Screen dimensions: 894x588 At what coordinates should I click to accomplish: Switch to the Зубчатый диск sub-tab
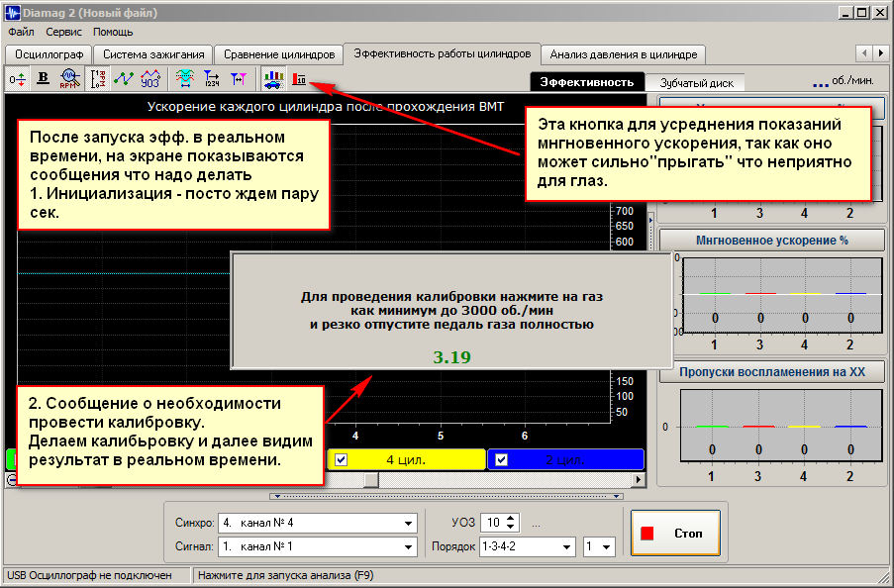tap(696, 83)
